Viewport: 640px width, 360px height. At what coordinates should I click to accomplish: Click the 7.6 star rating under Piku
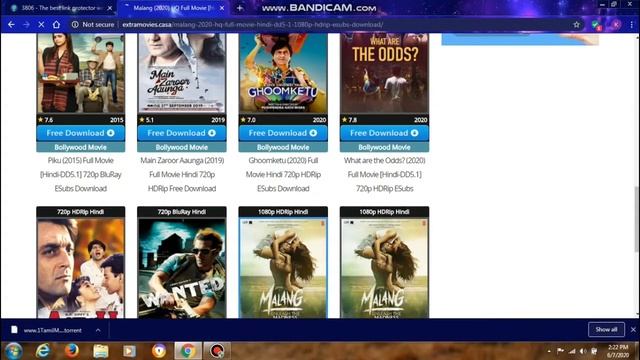pos(45,120)
